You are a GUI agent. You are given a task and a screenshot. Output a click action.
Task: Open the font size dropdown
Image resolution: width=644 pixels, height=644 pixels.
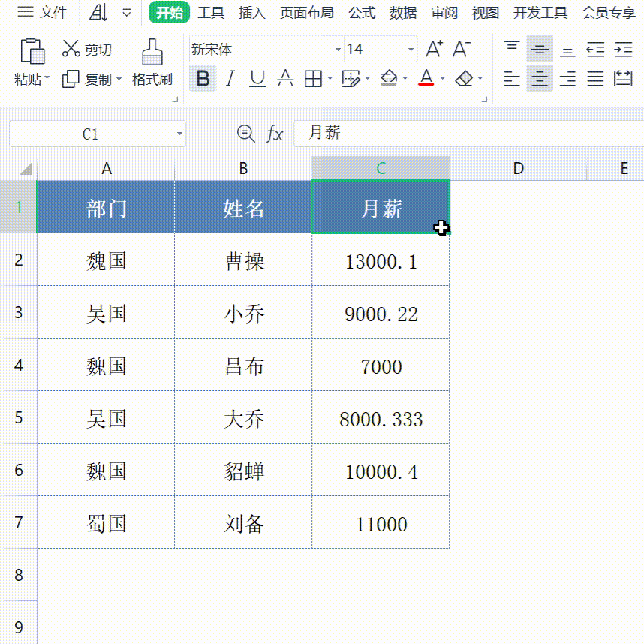click(411, 50)
